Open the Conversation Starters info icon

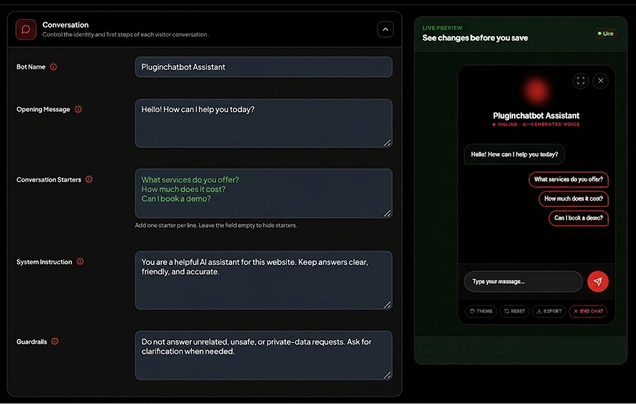(x=89, y=179)
